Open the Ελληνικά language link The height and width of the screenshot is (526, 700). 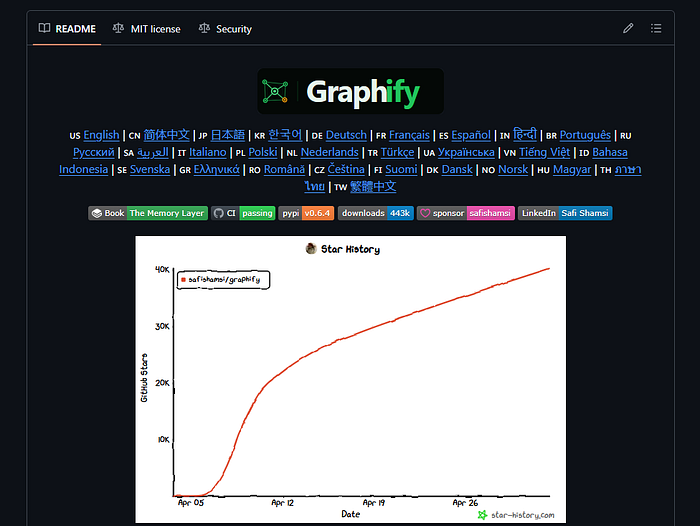pos(217,170)
